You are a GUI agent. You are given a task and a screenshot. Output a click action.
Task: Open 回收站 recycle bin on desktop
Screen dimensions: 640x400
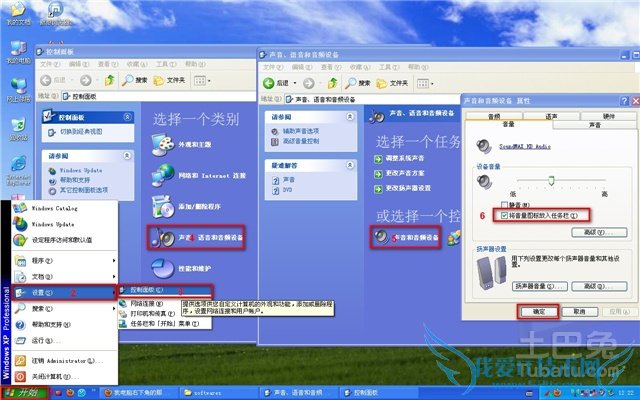tap(18, 129)
